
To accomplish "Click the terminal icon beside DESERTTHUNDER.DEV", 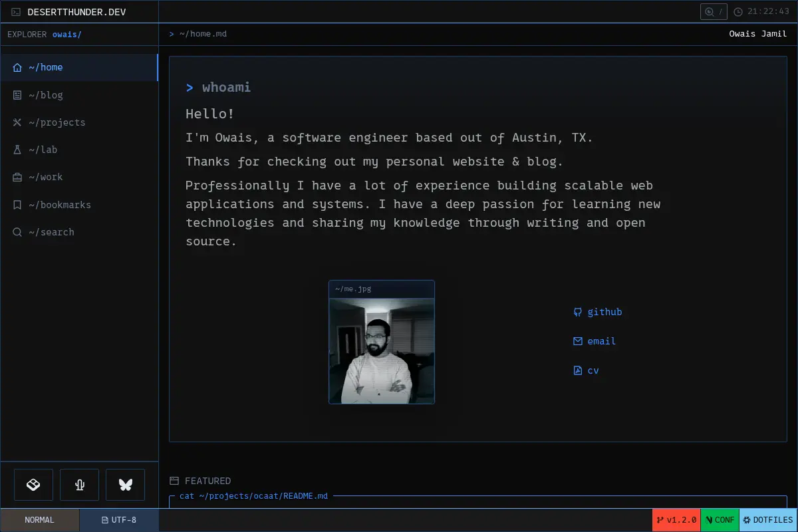I will pyautogui.click(x=16, y=12).
